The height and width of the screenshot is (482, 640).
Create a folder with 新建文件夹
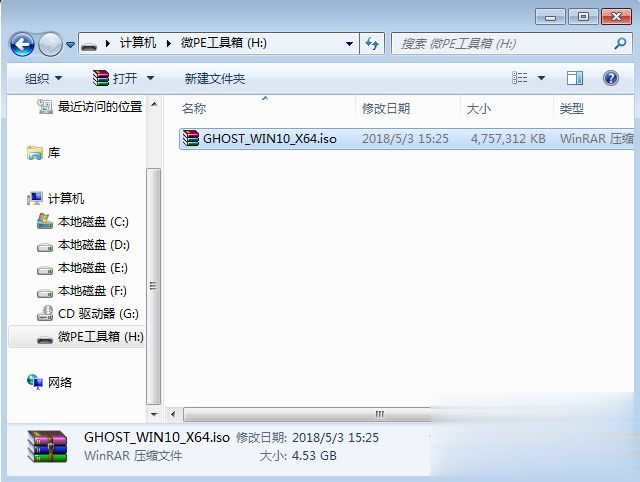click(x=215, y=78)
